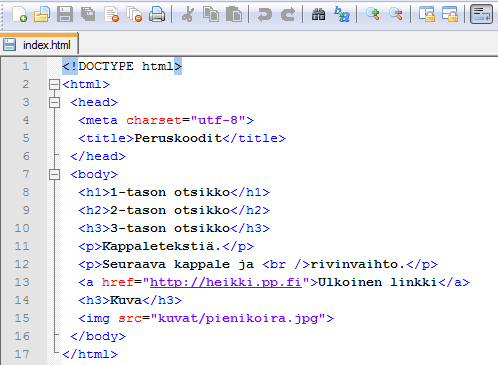Click the text 2-tason otsikko

coord(170,210)
